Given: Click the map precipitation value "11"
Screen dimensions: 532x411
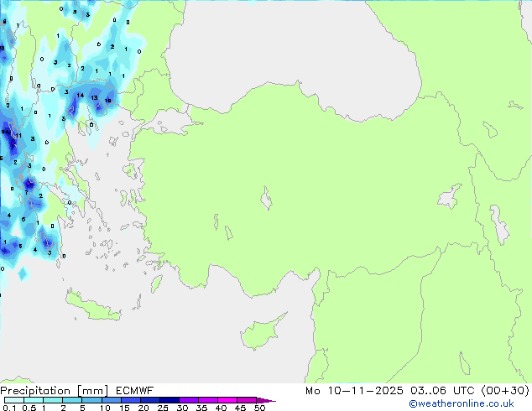Looking at the screenshot, I should point(18,136).
